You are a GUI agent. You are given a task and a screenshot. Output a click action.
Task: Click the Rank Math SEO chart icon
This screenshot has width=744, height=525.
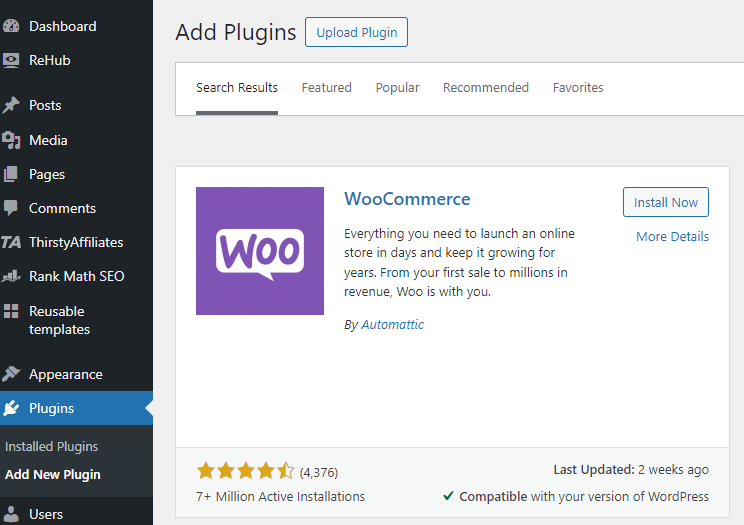click(x=11, y=276)
